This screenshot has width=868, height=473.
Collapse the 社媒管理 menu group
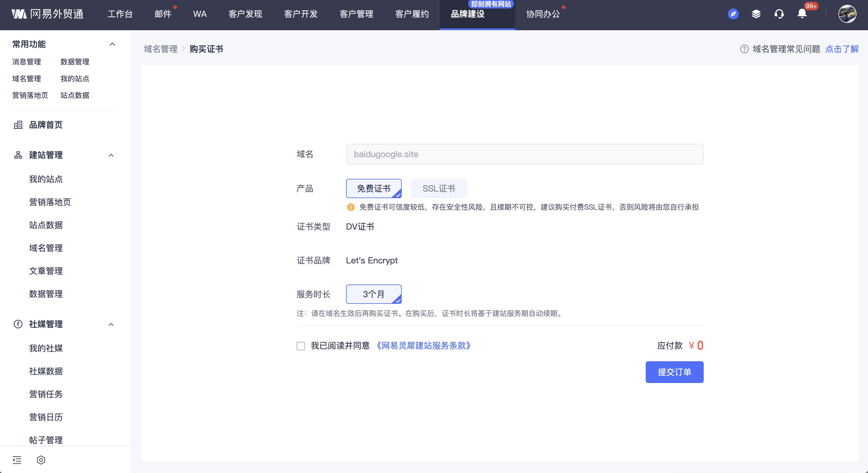coord(111,324)
